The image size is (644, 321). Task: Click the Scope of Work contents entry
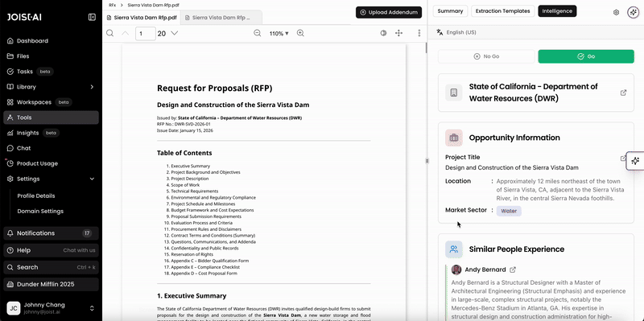coord(186,185)
